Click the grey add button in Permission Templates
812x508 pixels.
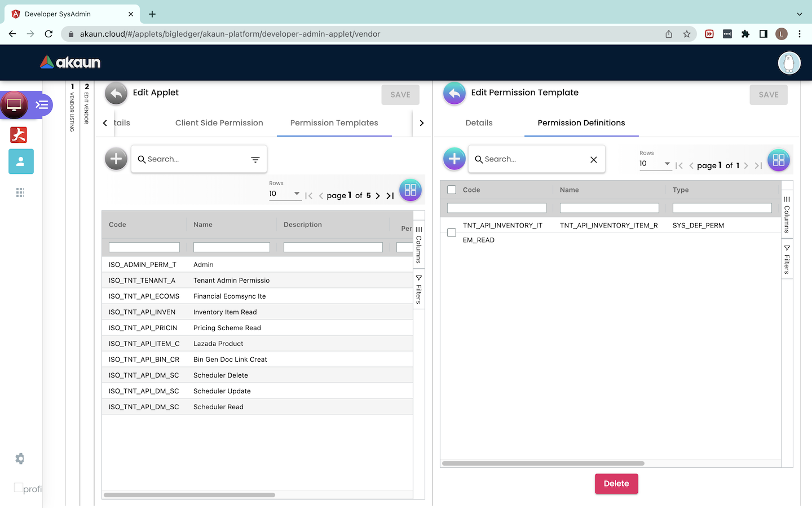point(116,159)
